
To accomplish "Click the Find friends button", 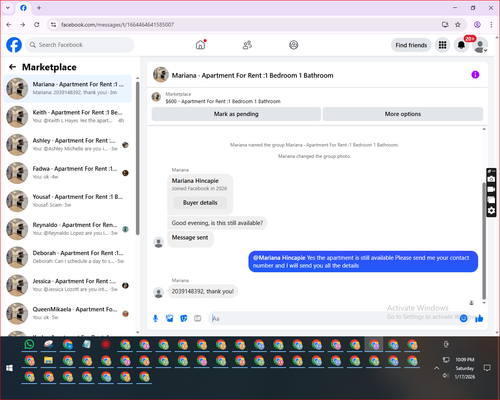I will click(x=411, y=45).
